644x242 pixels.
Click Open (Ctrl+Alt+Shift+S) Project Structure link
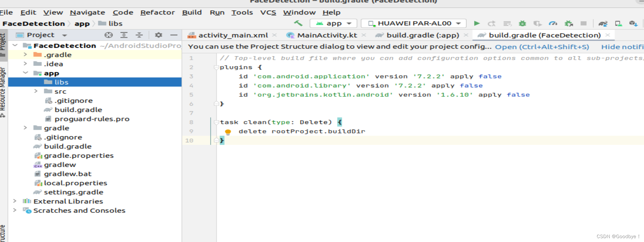tap(542, 47)
